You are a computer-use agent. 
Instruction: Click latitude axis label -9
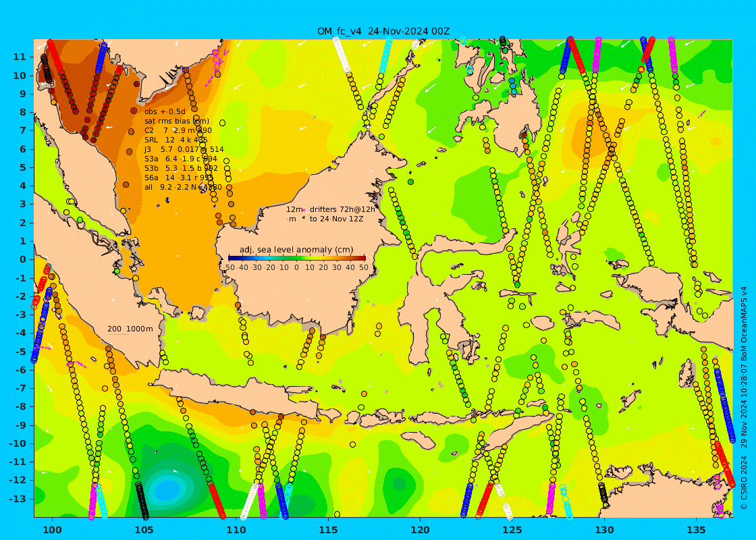pos(20,425)
